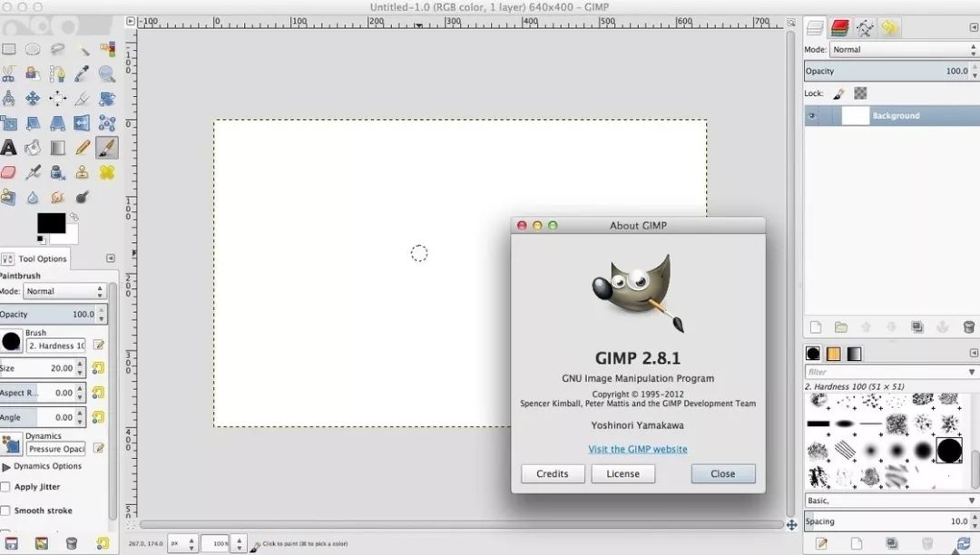Expand the Dynamics Options section
This screenshot has height=555, width=980.
(x=6, y=466)
